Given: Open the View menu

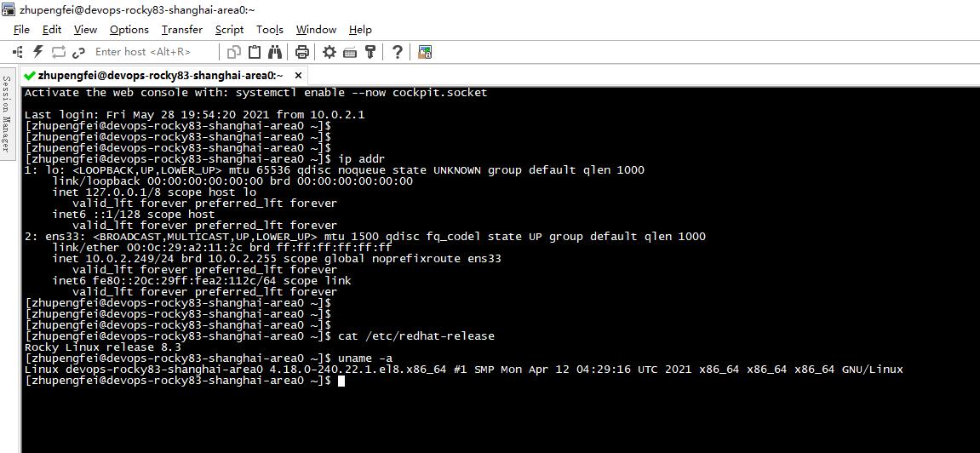Looking at the screenshot, I should click(x=86, y=29).
